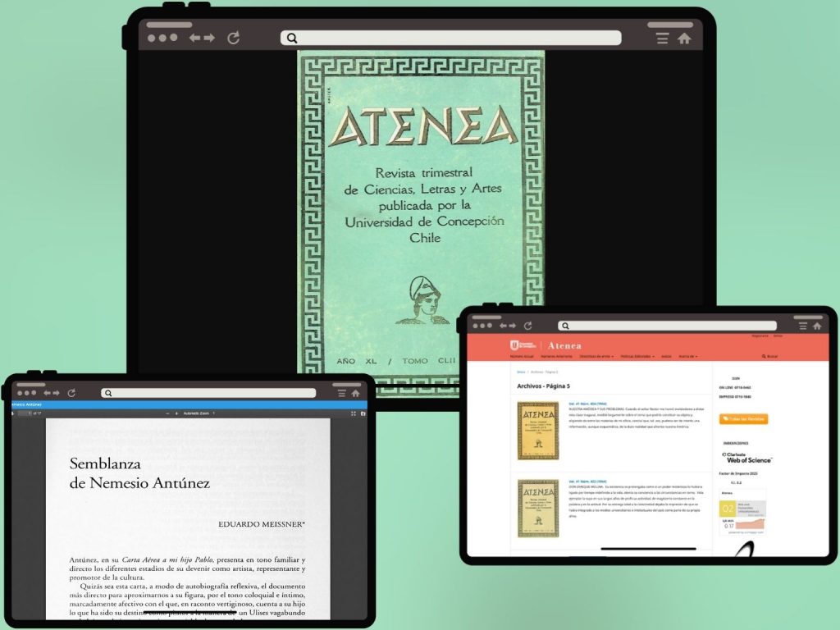This screenshot has height=630, width=840.
Task: Click the PDF page number field
Action: 25,413
